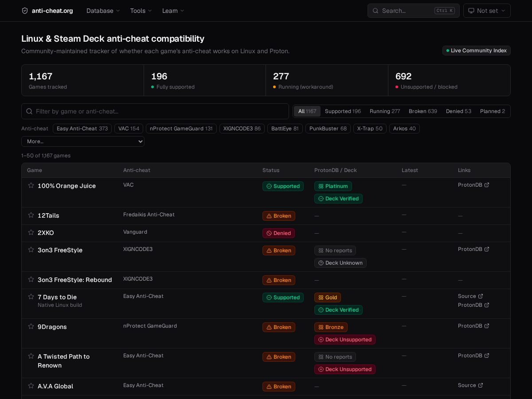Open the 100% Orange Juice game link
This screenshot has height=399, width=532.
66,186
